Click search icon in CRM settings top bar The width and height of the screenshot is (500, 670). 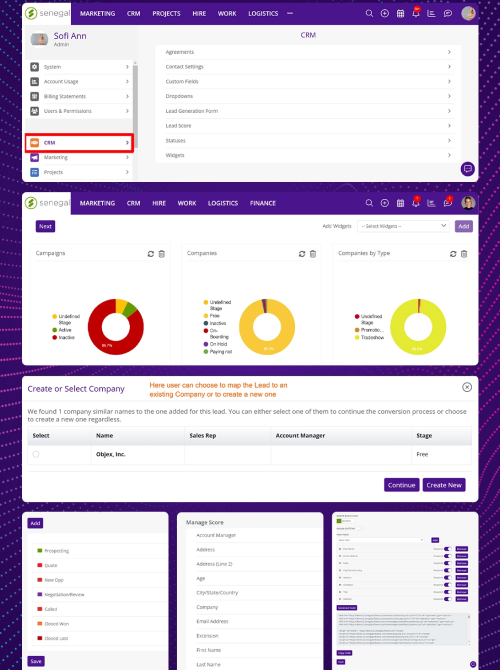pyautogui.click(x=369, y=14)
